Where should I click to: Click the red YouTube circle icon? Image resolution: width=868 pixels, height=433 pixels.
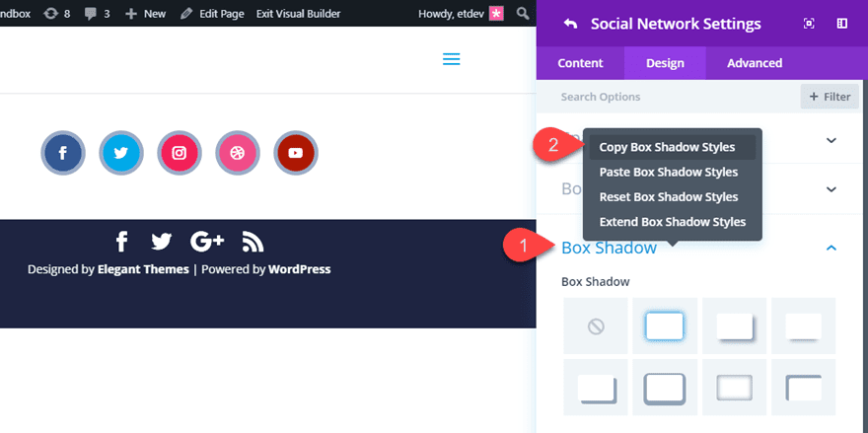coord(295,153)
